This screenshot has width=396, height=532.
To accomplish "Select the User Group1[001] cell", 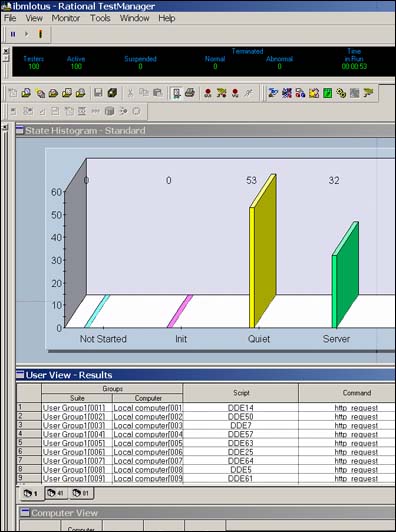I will pyautogui.click(x=77, y=407).
